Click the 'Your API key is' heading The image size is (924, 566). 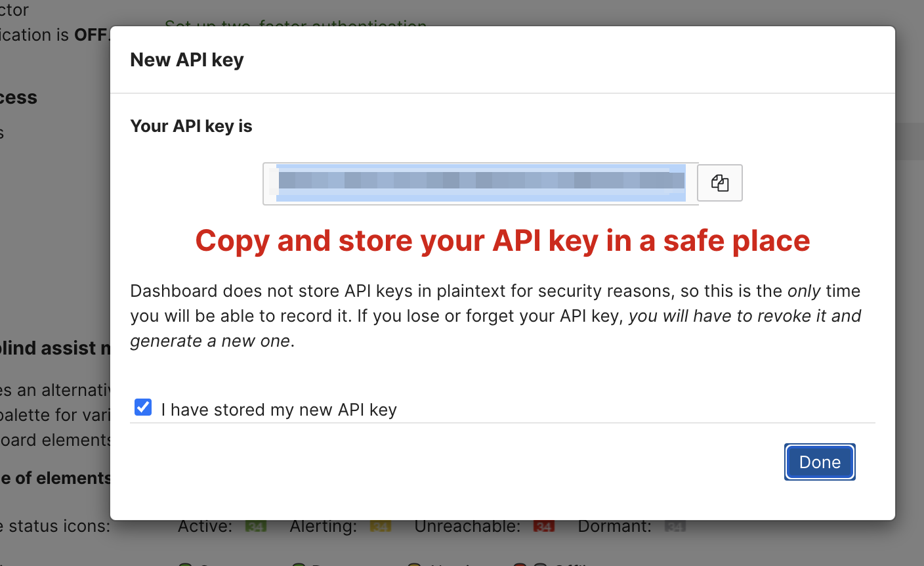pyautogui.click(x=191, y=126)
